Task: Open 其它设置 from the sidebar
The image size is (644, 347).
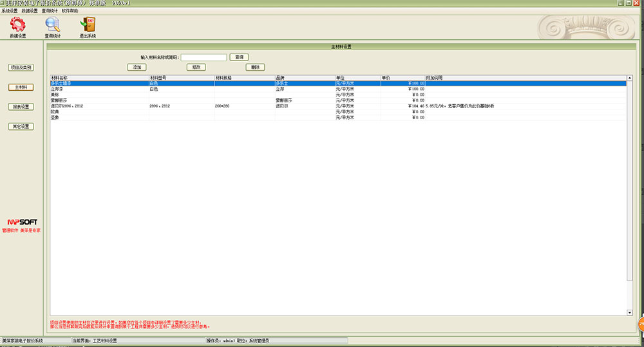Action: (x=21, y=126)
